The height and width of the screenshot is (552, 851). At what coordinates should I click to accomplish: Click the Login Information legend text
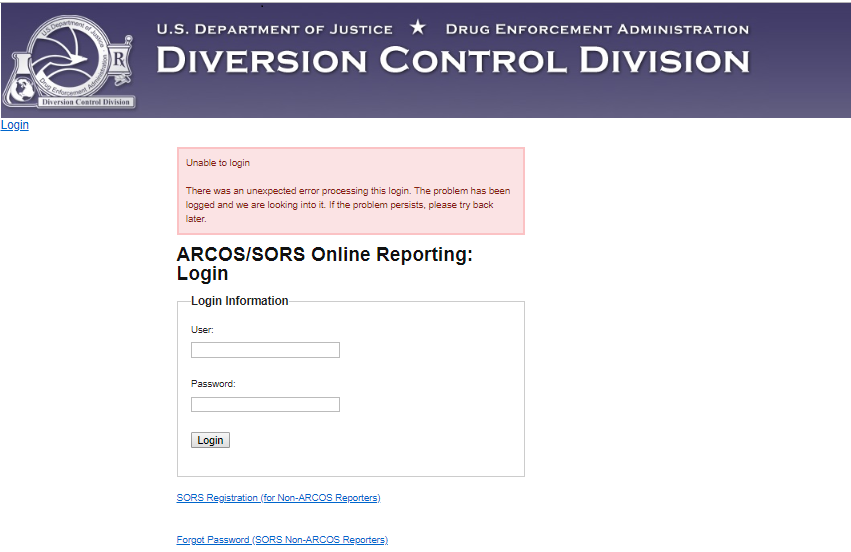pos(239,301)
